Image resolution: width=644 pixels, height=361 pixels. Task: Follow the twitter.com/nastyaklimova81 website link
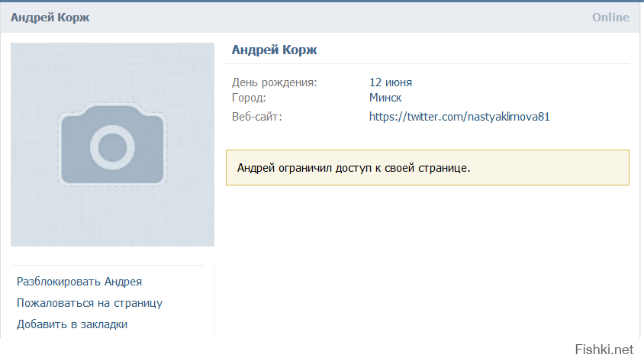[459, 117]
